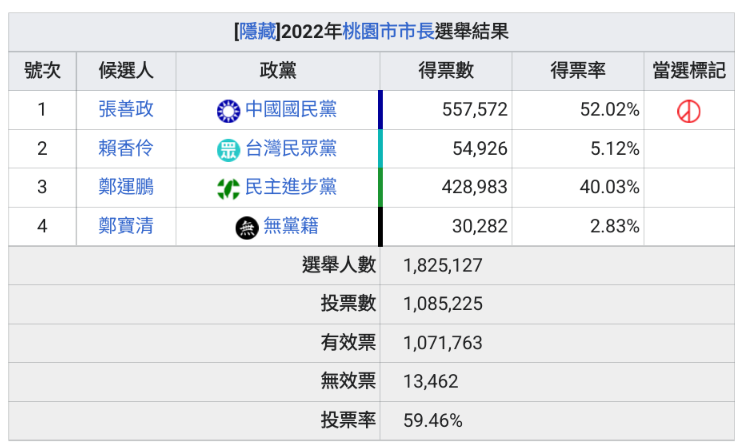Click the red elected mark icon
Screen dimensions: 741x447
[x=688, y=110]
